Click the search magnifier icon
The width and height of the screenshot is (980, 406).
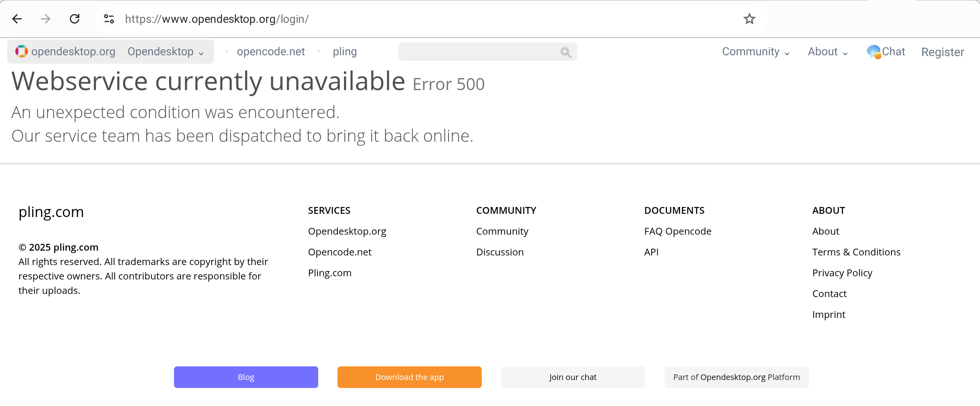click(566, 52)
